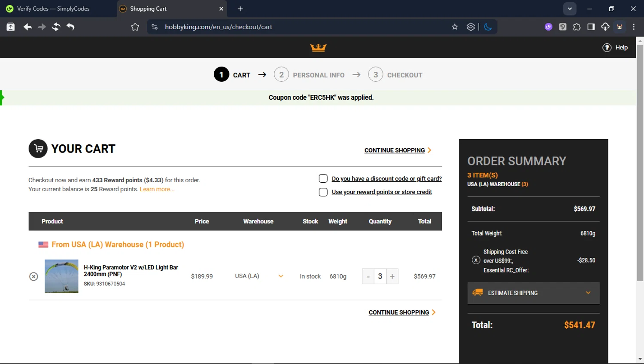Close the Shopping Cart tab
Image resolution: width=644 pixels, height=364 pixels.
[221, 9]
